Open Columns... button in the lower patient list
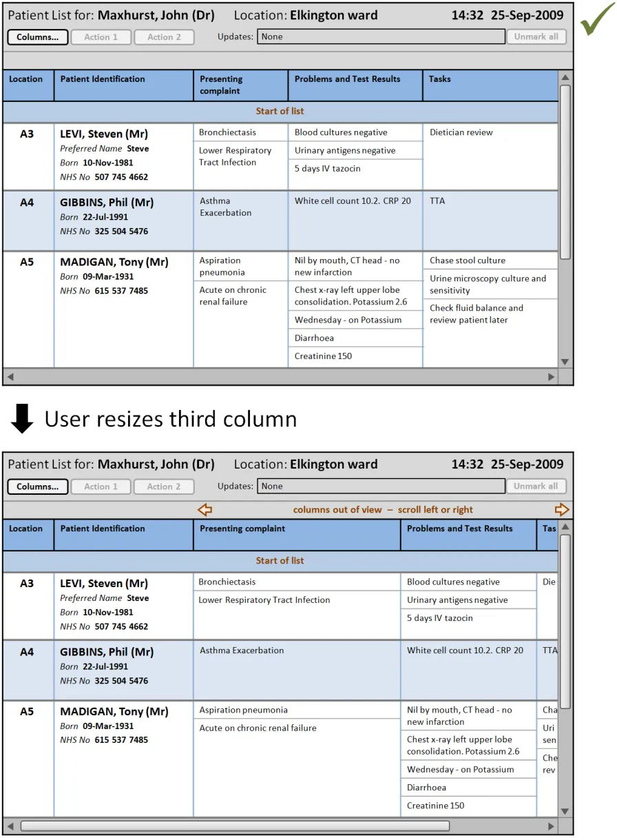The height and width of the screenshot is (840, 617). click(38, 486)
